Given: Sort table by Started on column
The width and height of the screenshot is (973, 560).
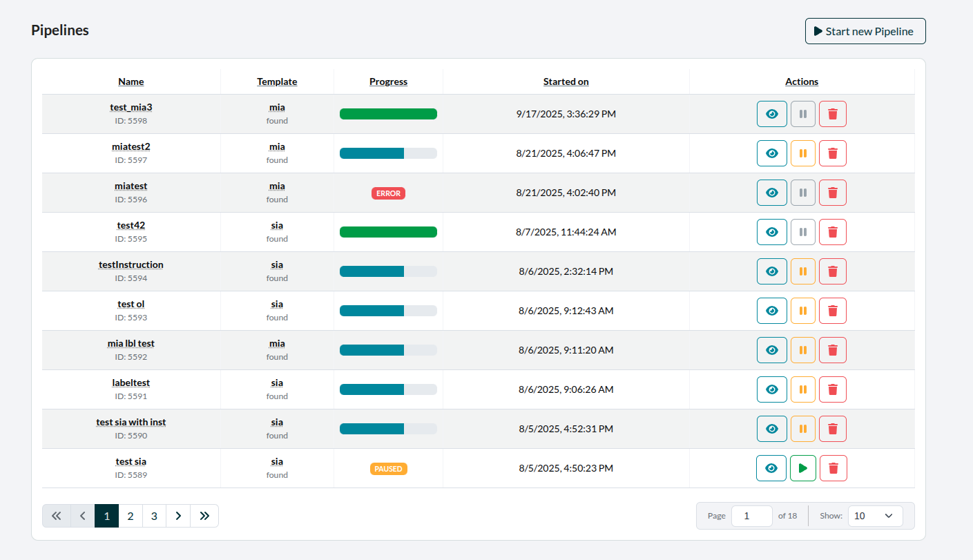Looking at the screenshot, I should tap(566, 81).
